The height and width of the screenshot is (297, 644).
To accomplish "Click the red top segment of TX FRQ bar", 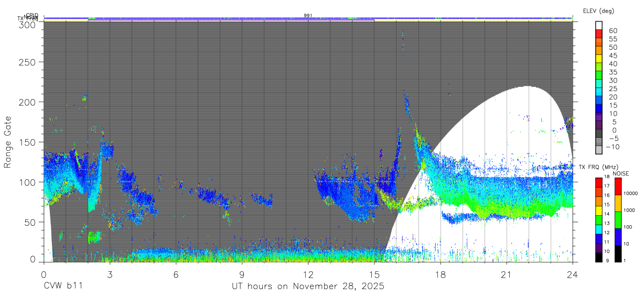I will tap(598, 182).
